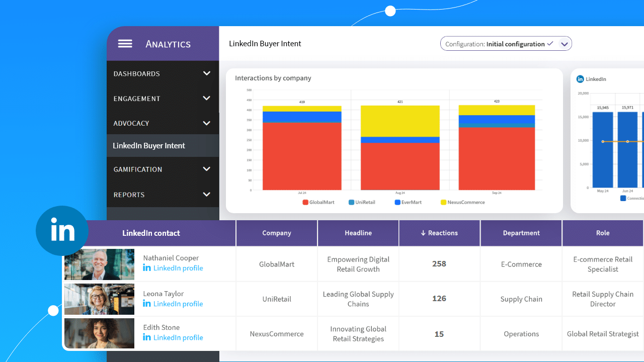
Task: Click the Company column header
Action: [x=277, y=233]
